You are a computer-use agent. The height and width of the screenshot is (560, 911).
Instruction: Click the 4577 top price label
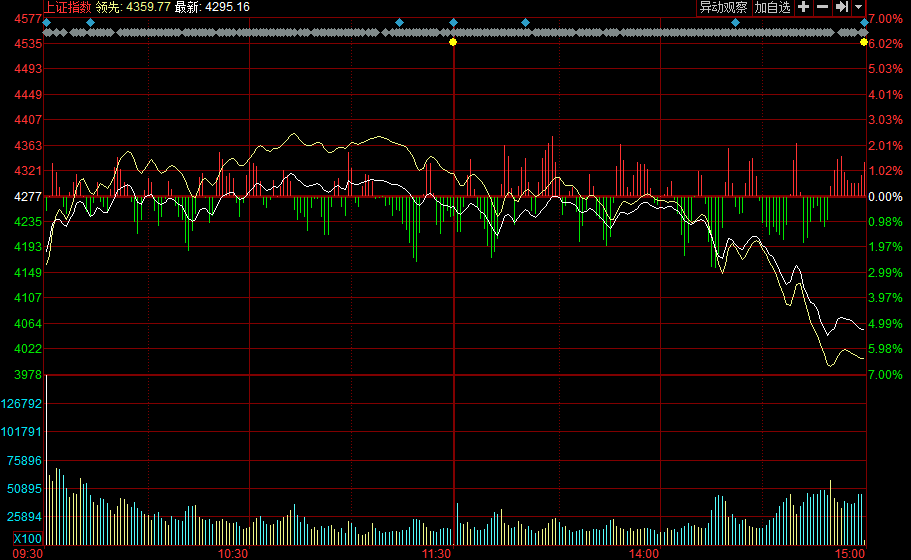(28, 19)
